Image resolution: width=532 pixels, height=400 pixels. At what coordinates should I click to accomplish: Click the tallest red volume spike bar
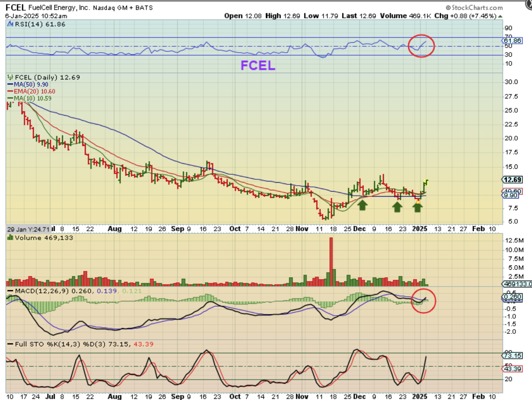pyautogui.click(x=331, y=262)
